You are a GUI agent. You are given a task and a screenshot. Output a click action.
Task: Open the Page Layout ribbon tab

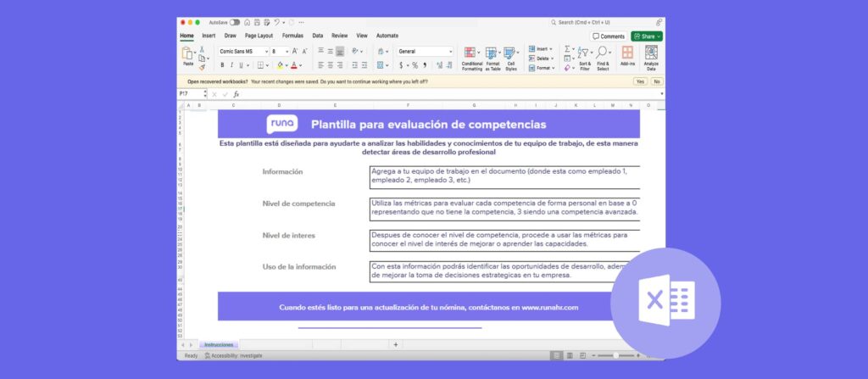259,36
